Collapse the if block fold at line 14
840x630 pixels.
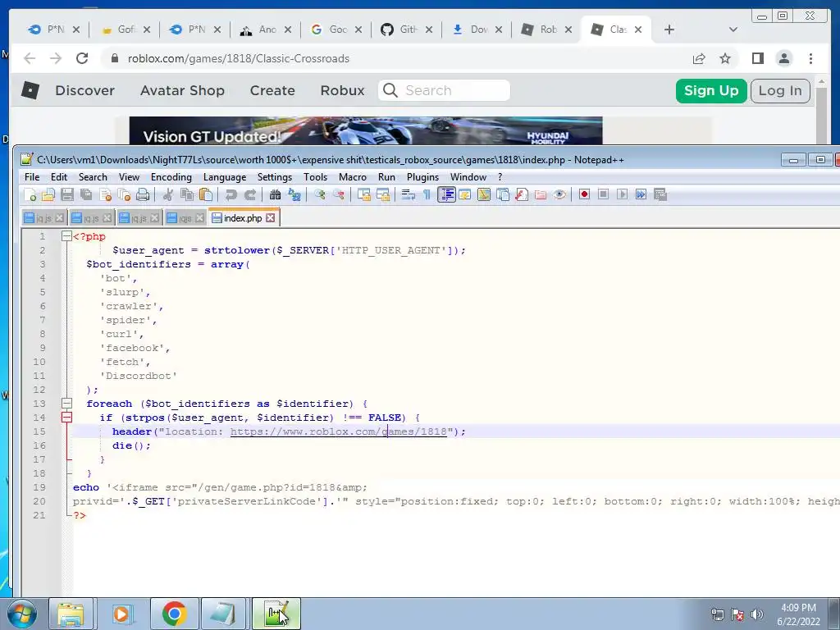(x=66, y=418)
